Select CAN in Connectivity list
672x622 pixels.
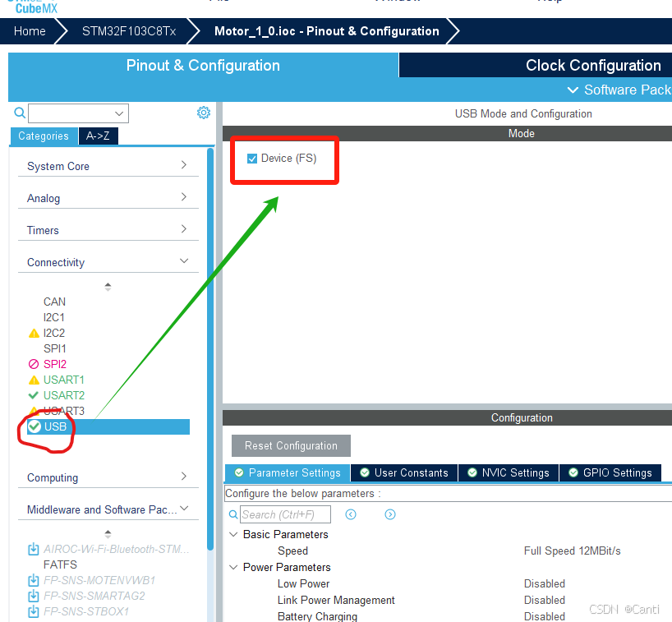54,302
